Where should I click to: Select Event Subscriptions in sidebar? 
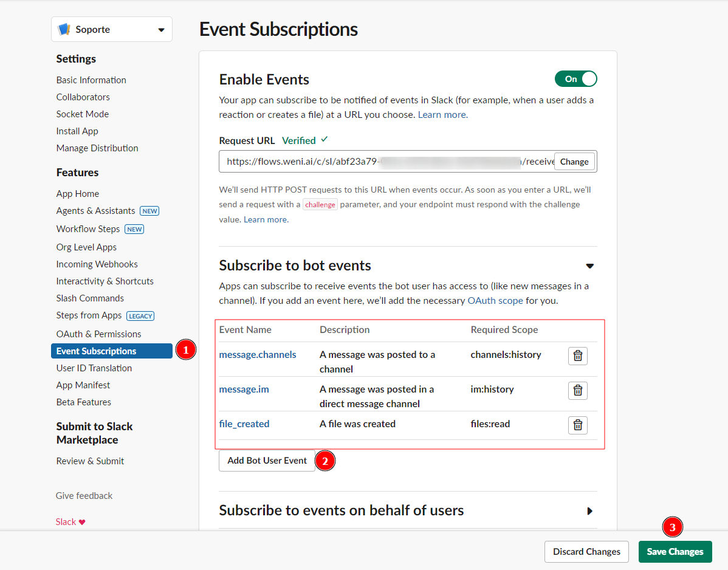pyautogui.click(x=112, y=351)
